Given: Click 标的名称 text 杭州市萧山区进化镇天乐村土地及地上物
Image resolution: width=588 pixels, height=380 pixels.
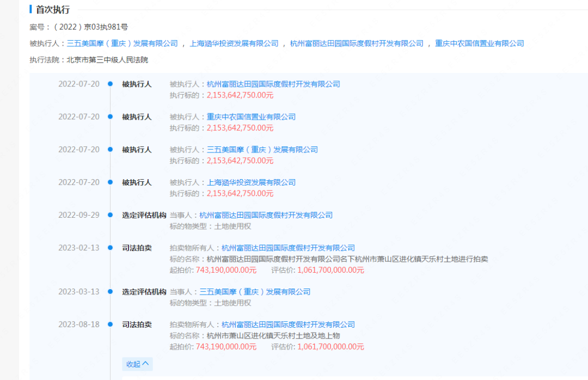Looking at the screenshot, I should click(273, 336).
